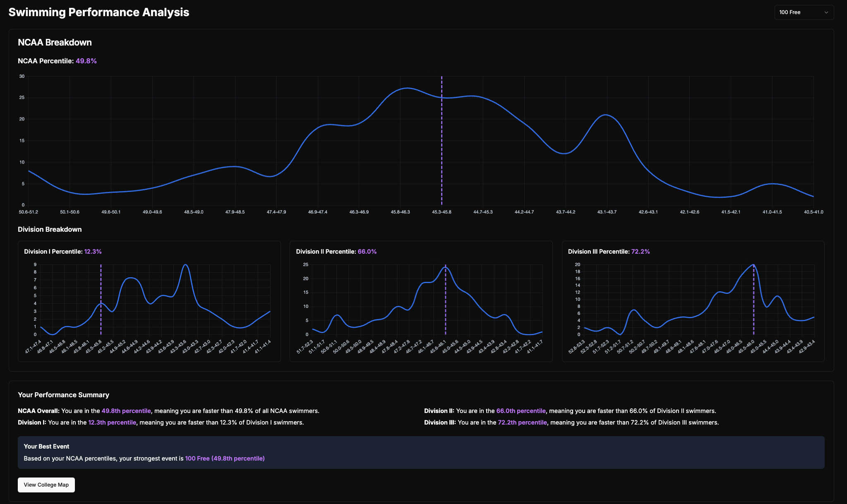
Task: Select the dashed line in Division III chart
Action: 754,298
